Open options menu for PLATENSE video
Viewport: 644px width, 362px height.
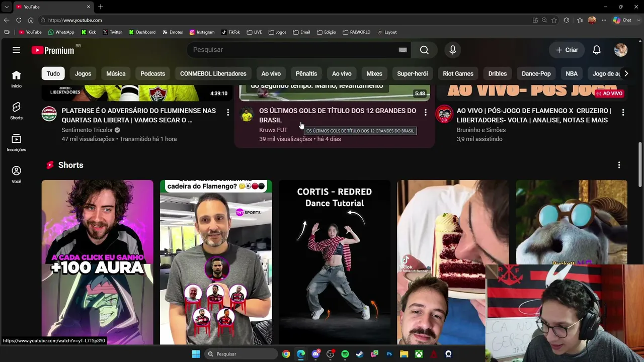[228, 112]
